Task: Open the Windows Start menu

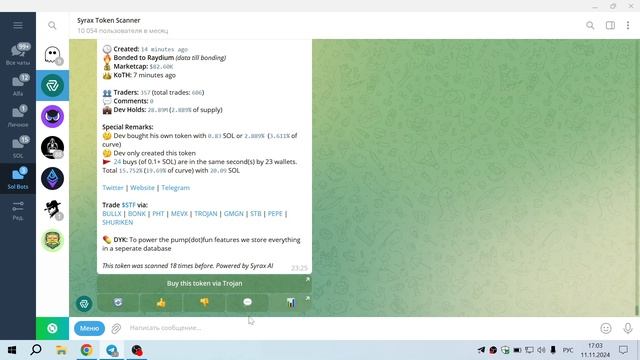Action: (12, 350)
